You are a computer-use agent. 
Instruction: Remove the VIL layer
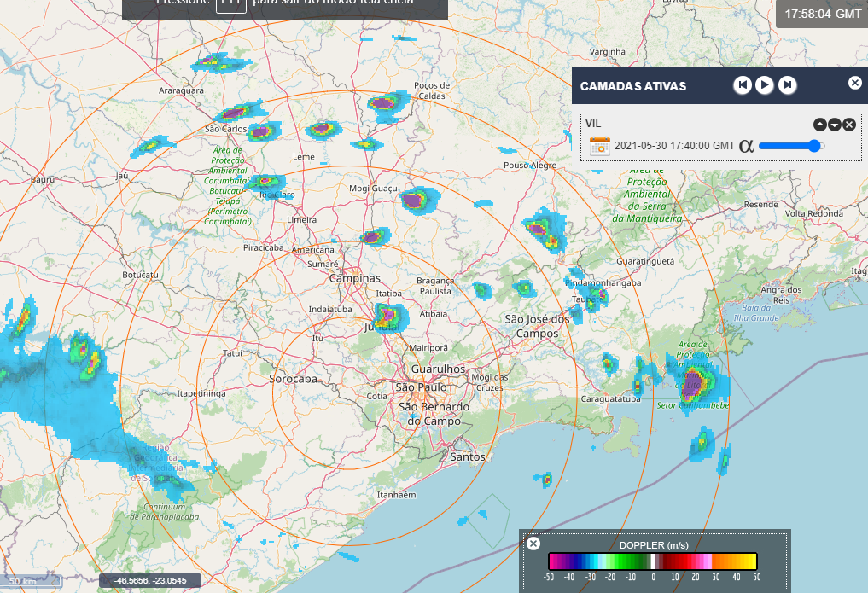pos(849,125)
